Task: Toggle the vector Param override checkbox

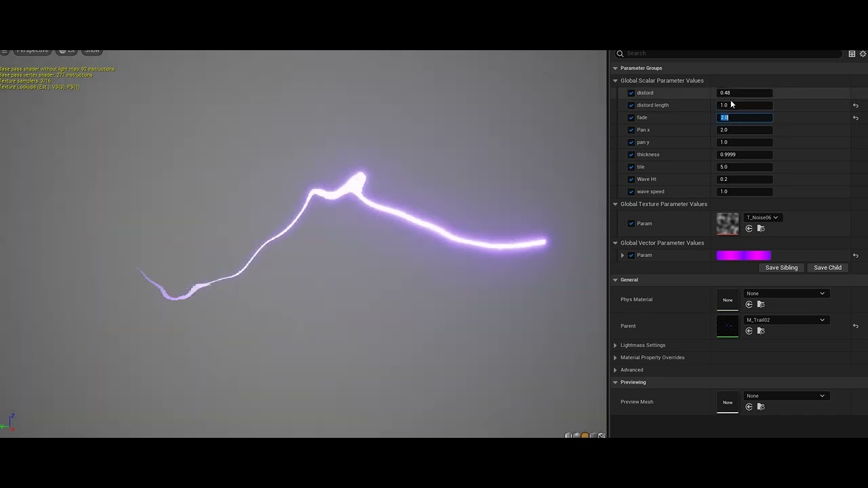Action: click(x=631, y=256)
